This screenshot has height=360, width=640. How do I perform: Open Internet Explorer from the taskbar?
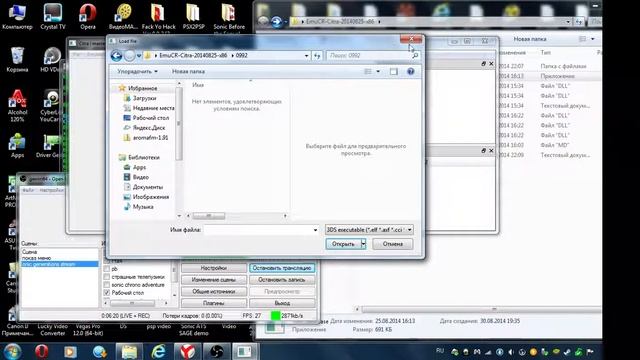[158, 351]
